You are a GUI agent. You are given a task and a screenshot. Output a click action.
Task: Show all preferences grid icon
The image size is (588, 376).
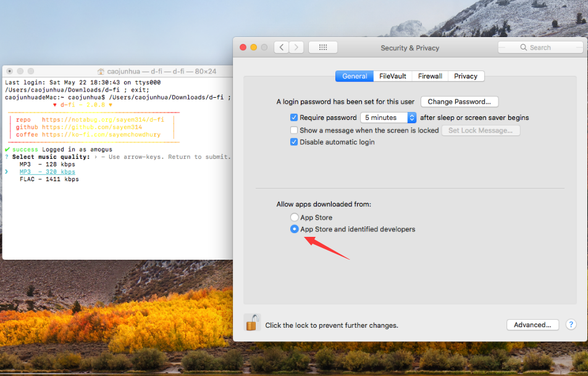pos(322,48)
